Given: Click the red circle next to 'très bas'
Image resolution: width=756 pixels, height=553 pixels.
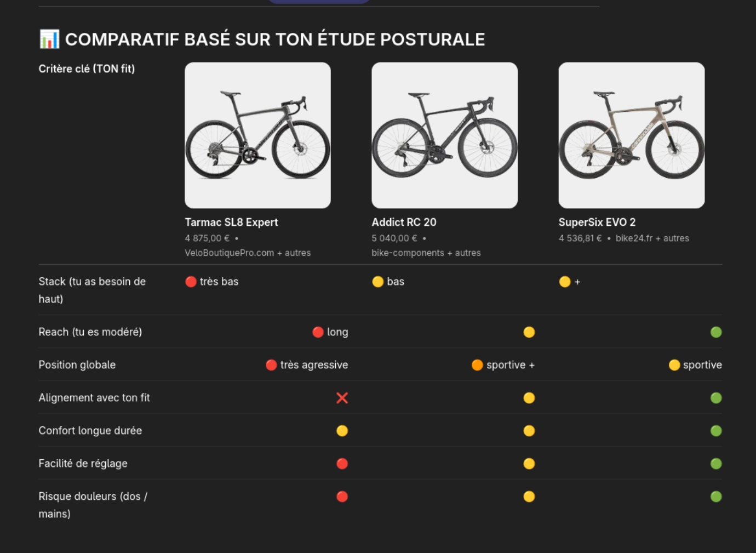Looking at the screenshot, I should pos(191,282).
